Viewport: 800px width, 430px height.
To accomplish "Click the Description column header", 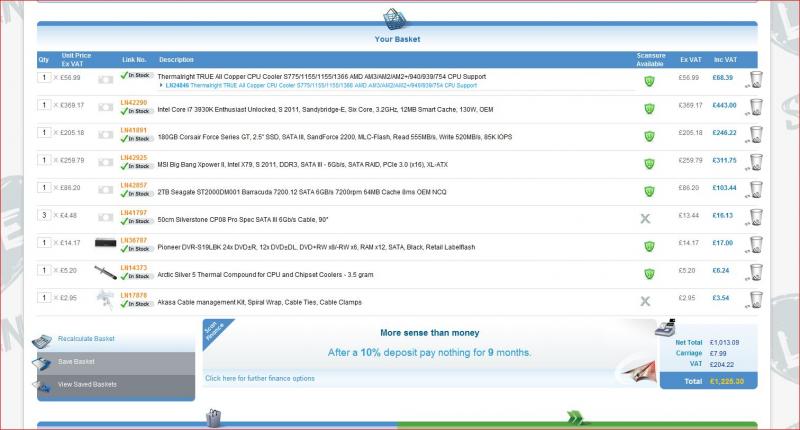I will click(x=176, y=60).
